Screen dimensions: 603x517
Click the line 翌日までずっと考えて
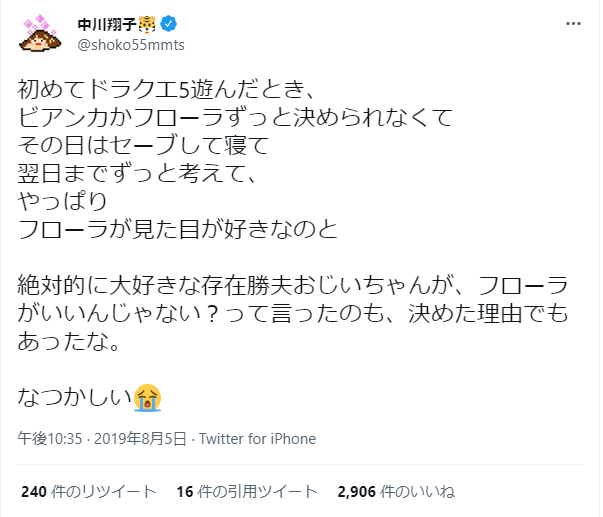(137, 173)
